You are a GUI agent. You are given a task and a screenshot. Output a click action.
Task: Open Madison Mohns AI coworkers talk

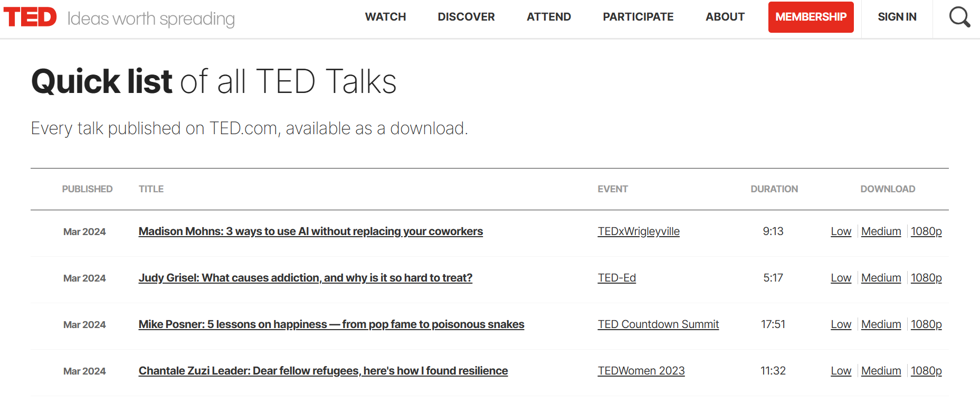click(310, 231)
